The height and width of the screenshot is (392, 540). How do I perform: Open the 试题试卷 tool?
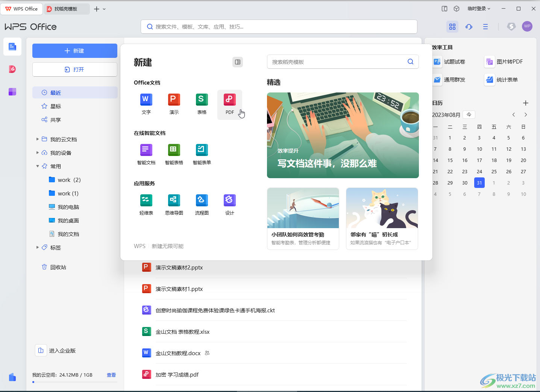[449, 62]
